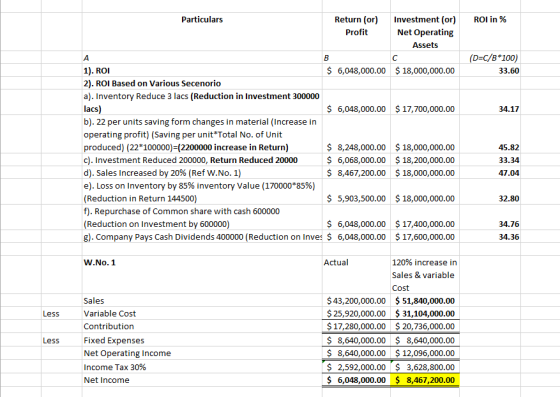Screen dimensions: 560x397
Task: Select the 'Fixed Expenses' row label
Action: [x=114, y=341]
